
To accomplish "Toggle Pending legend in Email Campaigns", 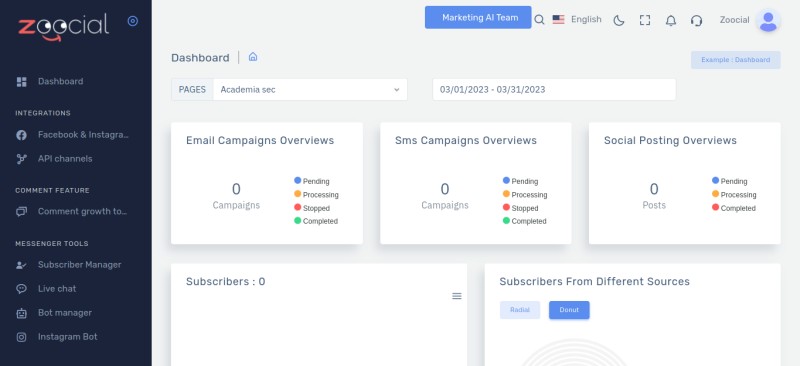I will [312, 181].
